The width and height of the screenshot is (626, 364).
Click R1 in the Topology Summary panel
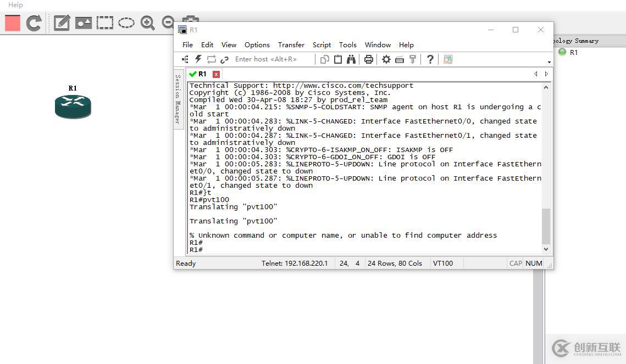(x=574, y=52)
